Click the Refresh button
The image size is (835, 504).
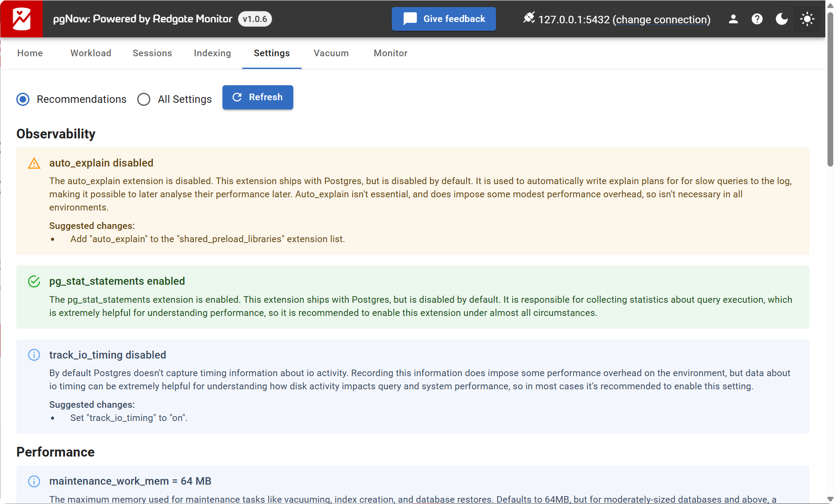pyautogui.click(x=258, y=97)
